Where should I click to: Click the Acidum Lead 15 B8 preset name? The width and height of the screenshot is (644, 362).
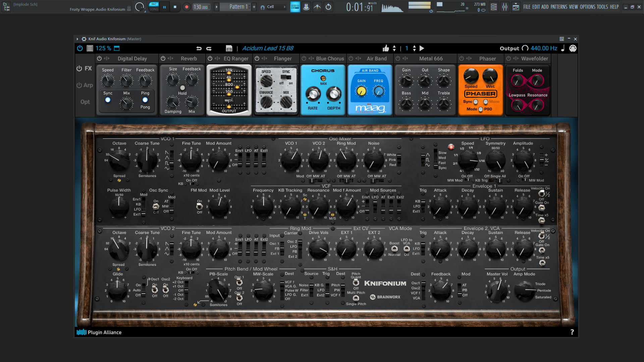pos(268,48)
